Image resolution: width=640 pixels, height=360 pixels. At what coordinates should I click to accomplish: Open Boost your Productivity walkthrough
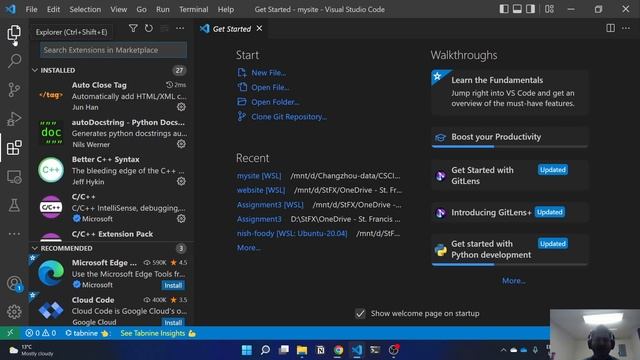tap(509, 137)
